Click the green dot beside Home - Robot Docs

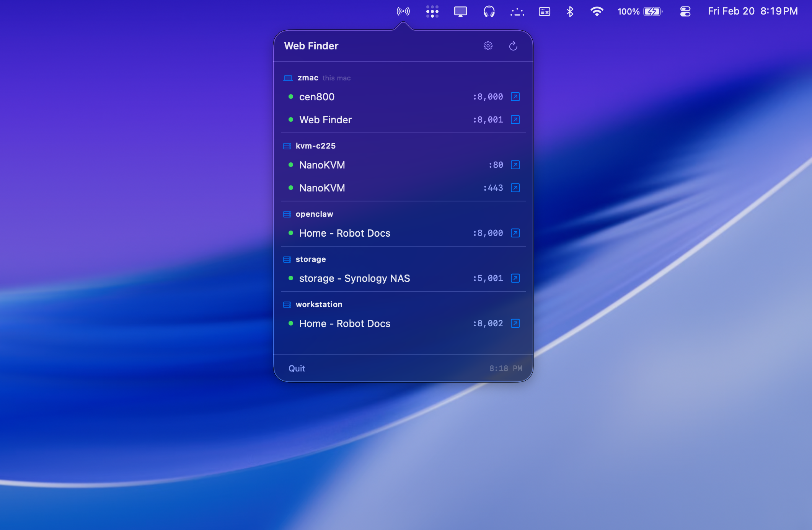pos(291,233)
